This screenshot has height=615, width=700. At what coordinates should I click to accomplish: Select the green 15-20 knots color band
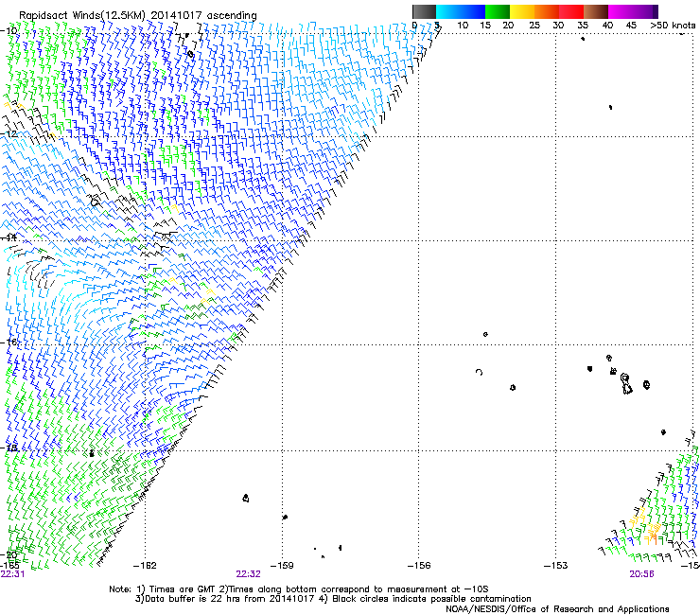coord(498,11)
